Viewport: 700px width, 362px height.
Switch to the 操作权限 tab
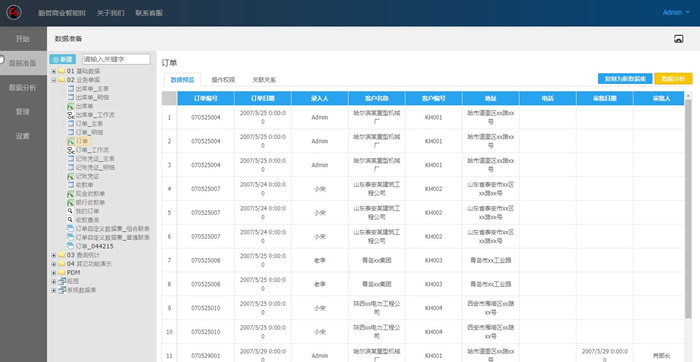coord(223,80)
